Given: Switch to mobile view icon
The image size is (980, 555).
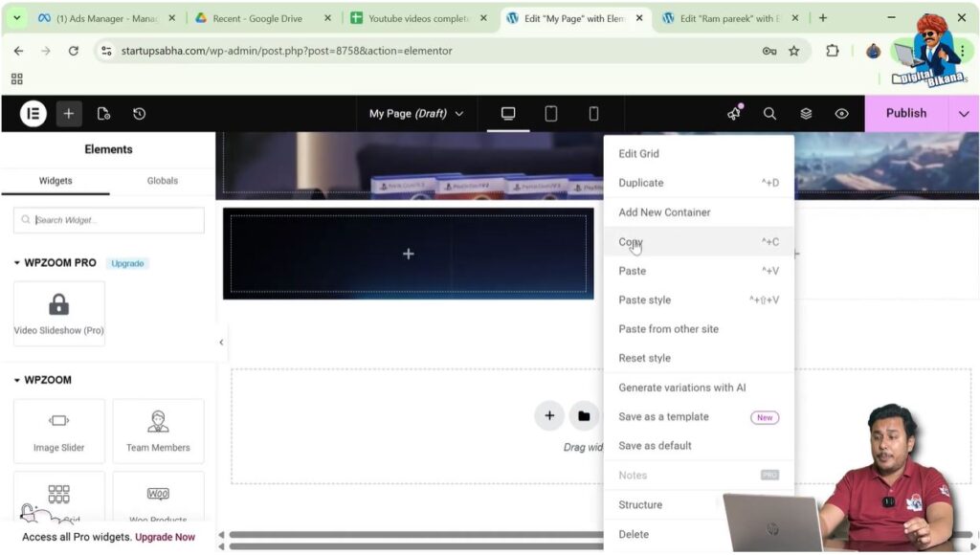Looking at the screenshot, I should [x=593, y=114].
